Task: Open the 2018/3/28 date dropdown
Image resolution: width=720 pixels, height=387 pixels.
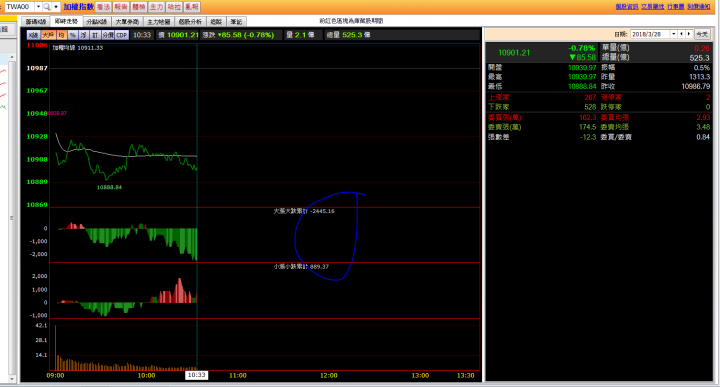Action: point(674,34)
